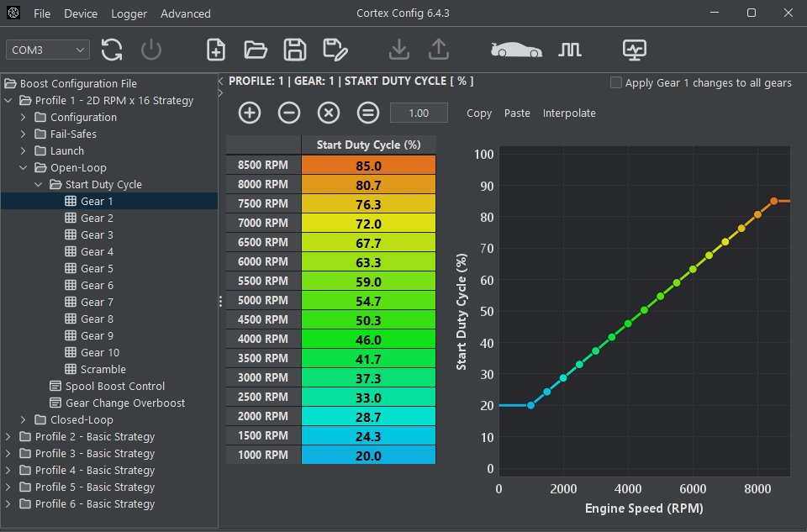Viewport: 807px width, 532px height.
Task: Open the live monitor screen icon
Action: (634, 50)
